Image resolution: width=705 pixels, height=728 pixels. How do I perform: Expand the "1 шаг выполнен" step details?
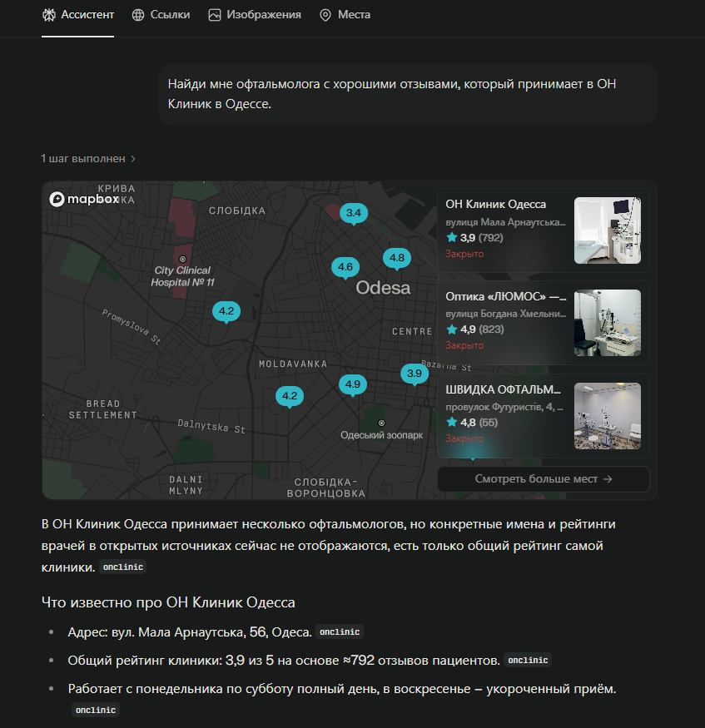tap(88, 158)
